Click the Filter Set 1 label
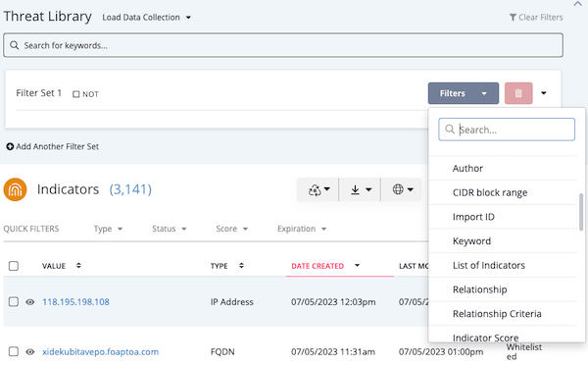588x365 pixels. [x=38, y=93]
